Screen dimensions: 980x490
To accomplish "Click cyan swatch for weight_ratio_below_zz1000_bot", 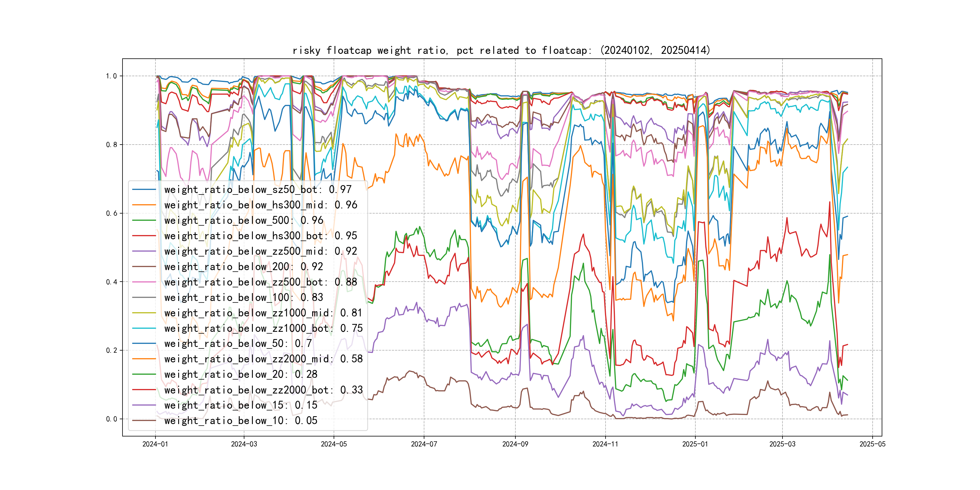I will point(144,328).
